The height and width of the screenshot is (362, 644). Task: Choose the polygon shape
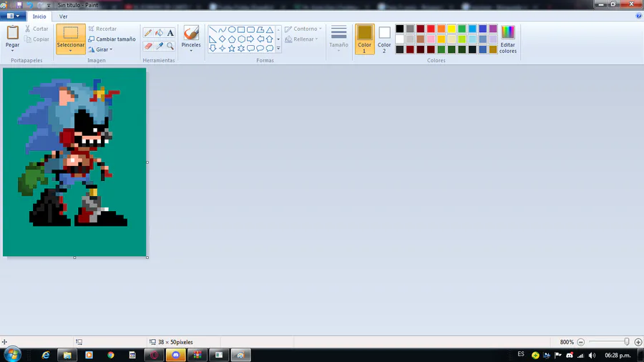click(260, 29)
